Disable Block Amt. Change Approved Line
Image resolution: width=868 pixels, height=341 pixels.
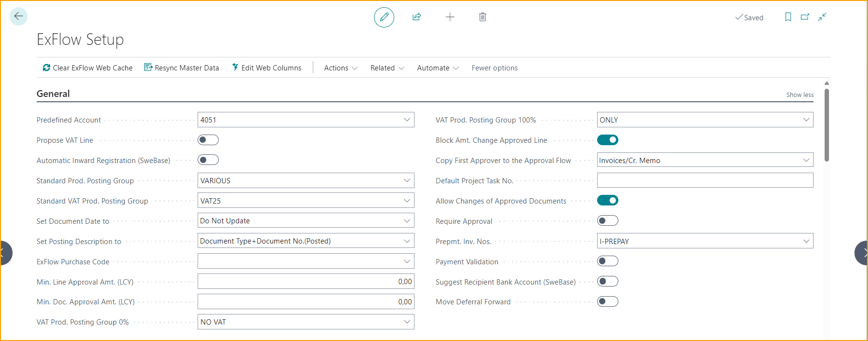tap(607, 140)
